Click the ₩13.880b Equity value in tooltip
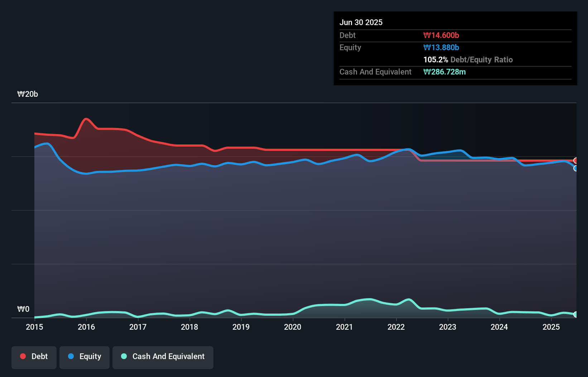Image resolution: width=588 pixels, height=377 pixels. 441,47
